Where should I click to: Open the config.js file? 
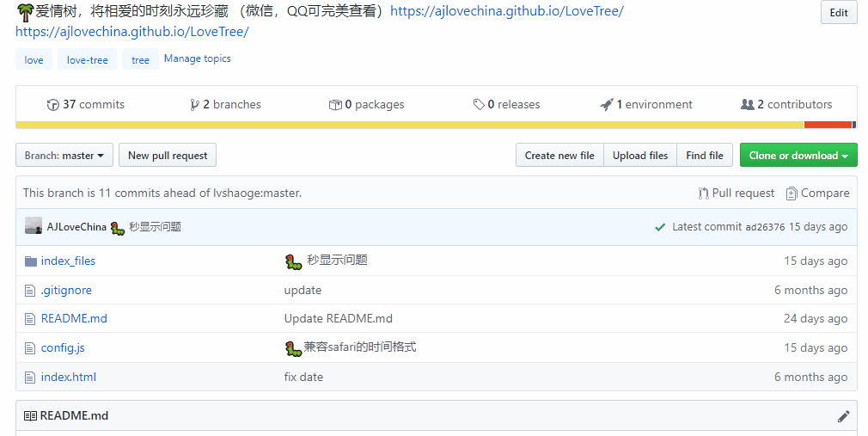(x=63, y=348)
